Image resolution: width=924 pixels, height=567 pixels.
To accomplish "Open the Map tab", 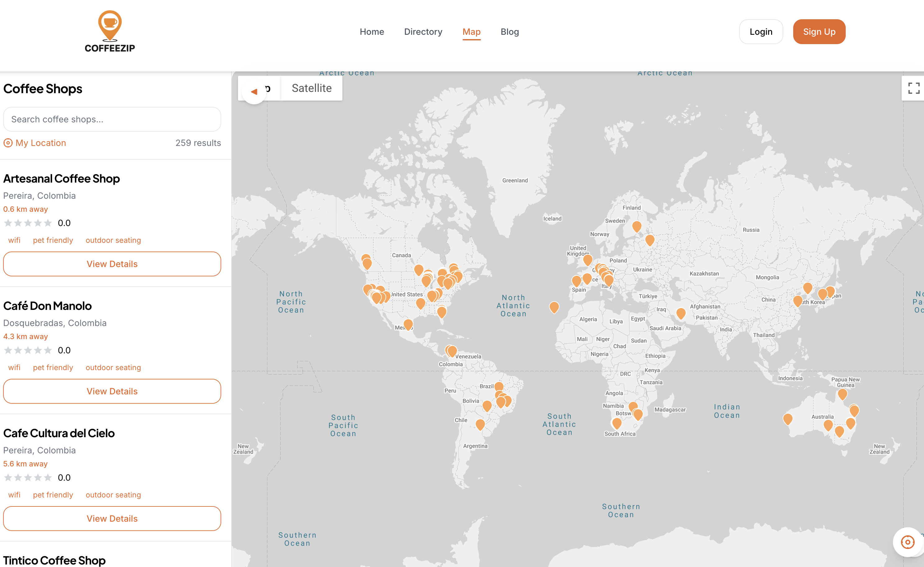I will pos(472,31).
